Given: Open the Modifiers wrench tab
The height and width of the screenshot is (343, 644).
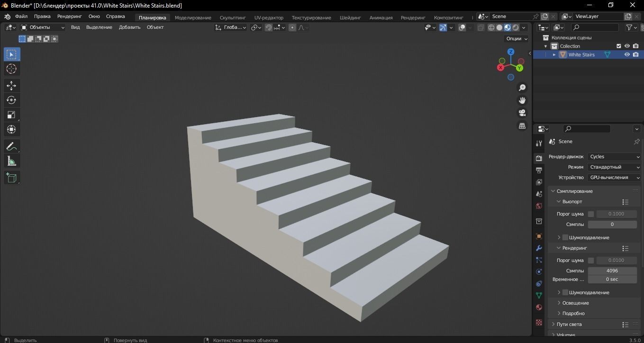Looking at the screenshot, I should pos(539,248).
